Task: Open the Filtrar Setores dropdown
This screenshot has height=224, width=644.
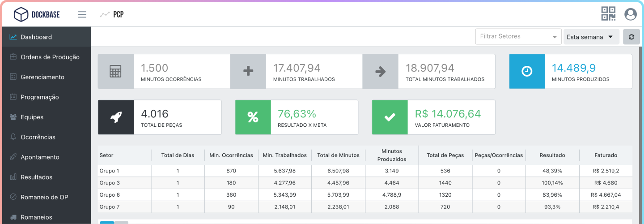Action: point(518,37)
